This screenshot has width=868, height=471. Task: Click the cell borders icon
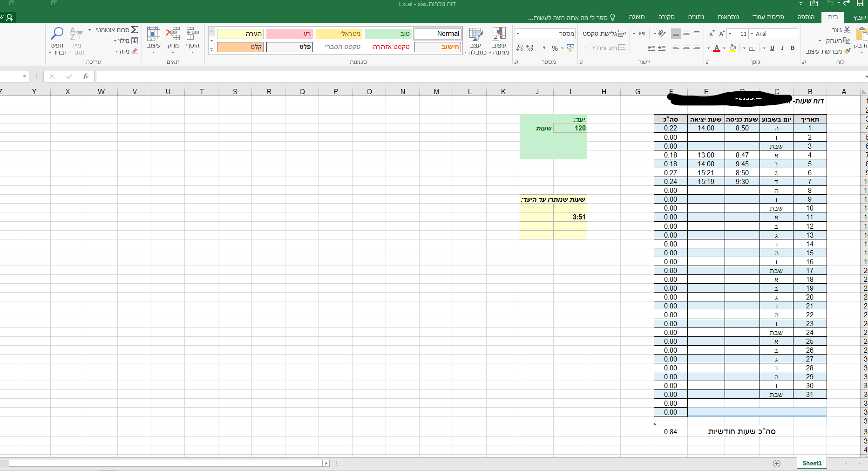tap(752, 48)
